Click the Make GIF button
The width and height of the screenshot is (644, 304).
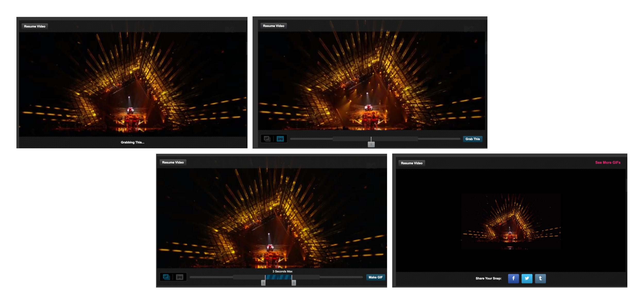[375, 277]
